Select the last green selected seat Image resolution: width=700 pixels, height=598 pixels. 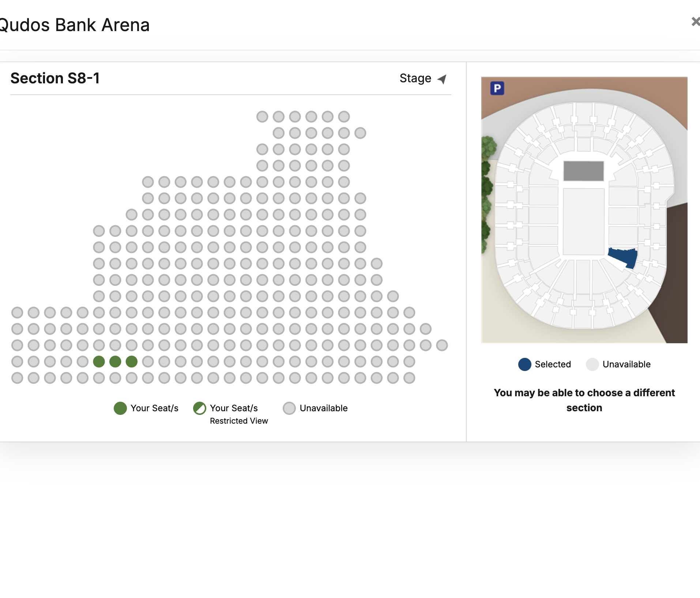tap(132, 362)
